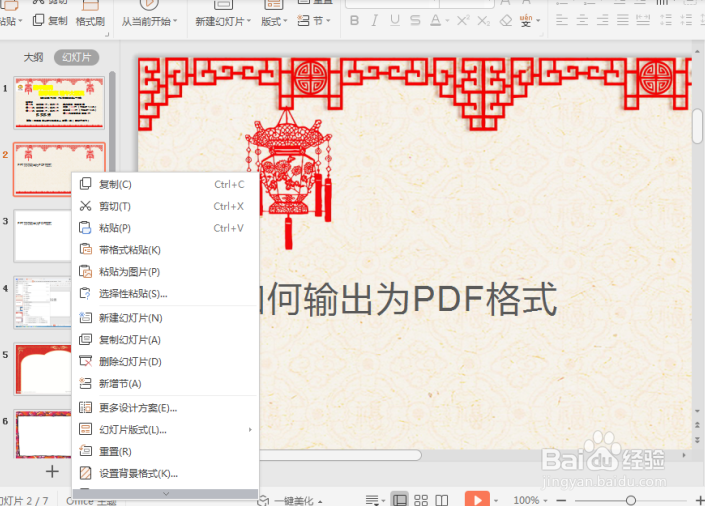Viewport: 705px width, 506px height.
Task: Click the vertical scrollbar thumb at right
Action: point(697,126)
